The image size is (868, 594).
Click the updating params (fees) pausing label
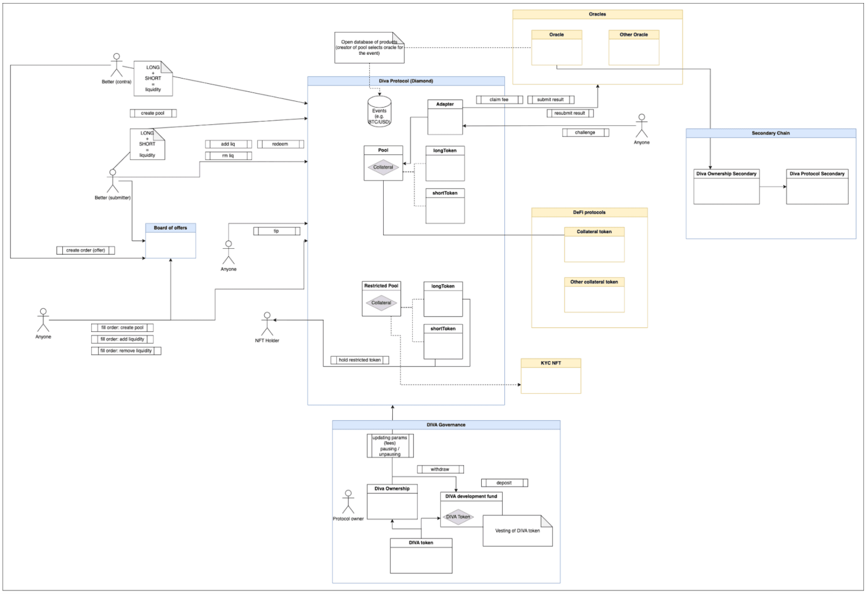click(390, 446)
